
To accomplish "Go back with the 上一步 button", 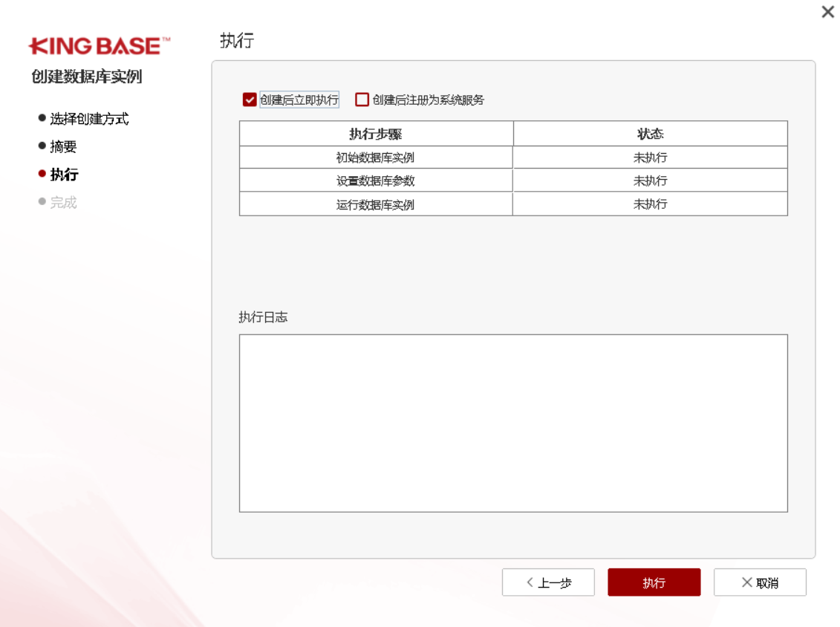I will tap(548, 582).
